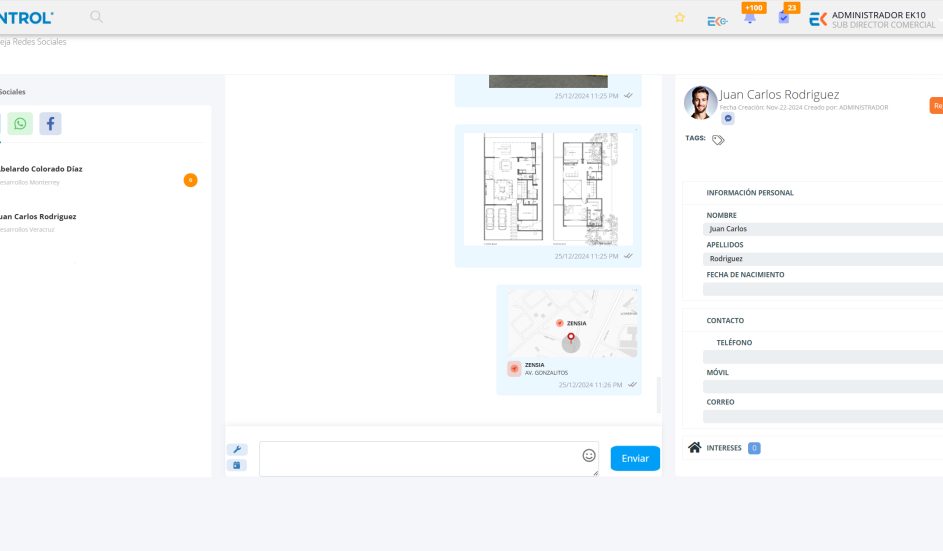
Task: Click the search magnifier icon
Action: pyautogui.click(x=96, y=17)
